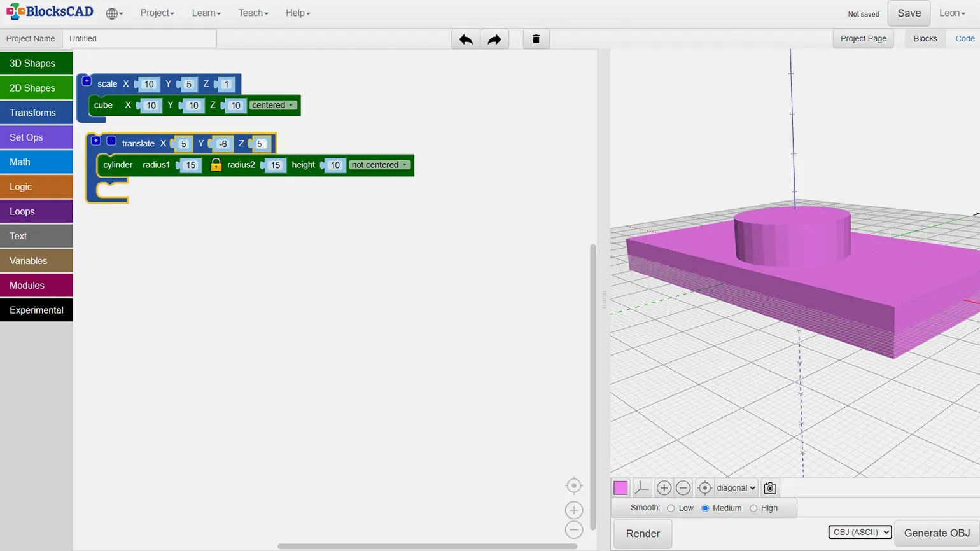Switch to the Code tab
Viewport: 980px width, 551px height.
965,39
